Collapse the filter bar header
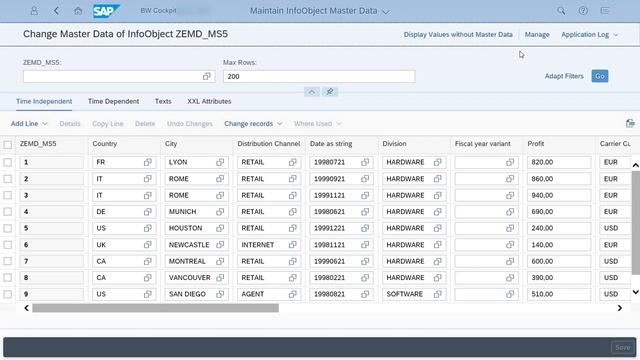The height and width of the screenshot is (360, 640). 311,91
